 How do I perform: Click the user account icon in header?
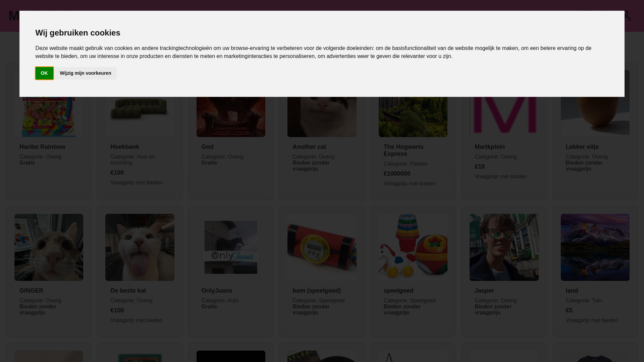[x=627, y=16]
